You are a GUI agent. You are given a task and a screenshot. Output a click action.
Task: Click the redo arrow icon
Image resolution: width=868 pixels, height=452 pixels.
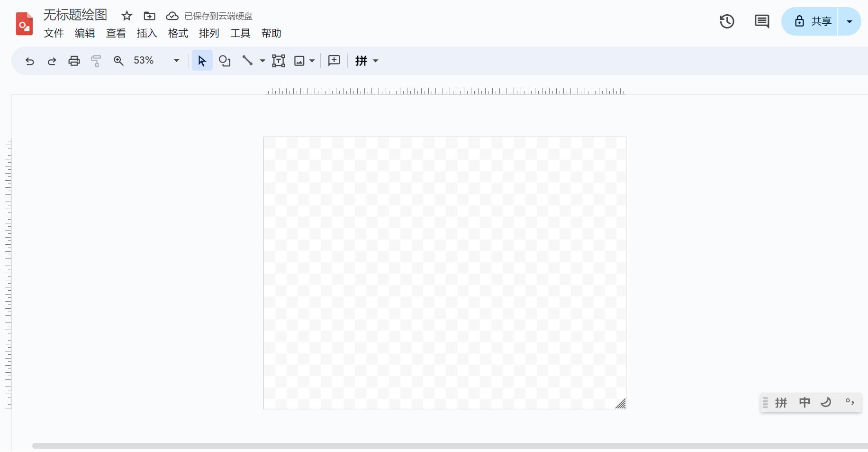pyautogui.click(x=52, y=61)
